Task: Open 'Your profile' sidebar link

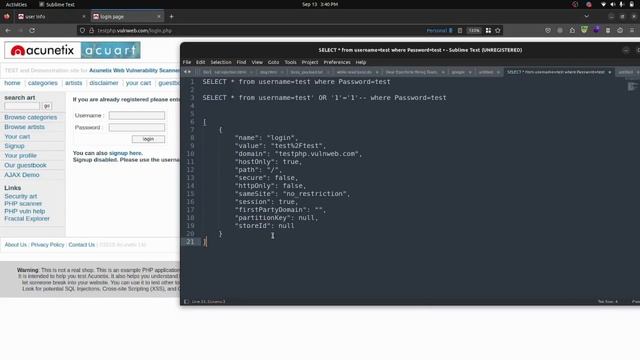Action: [x=20, y=156]
